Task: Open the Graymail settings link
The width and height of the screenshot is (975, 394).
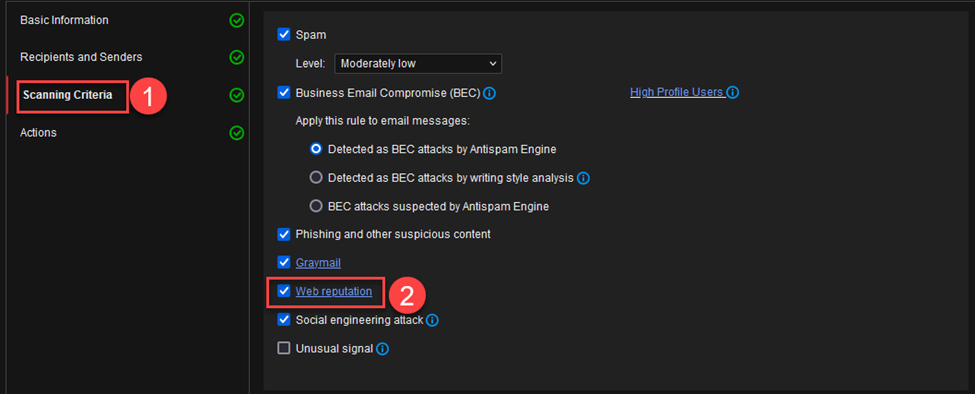Action: 318,263
